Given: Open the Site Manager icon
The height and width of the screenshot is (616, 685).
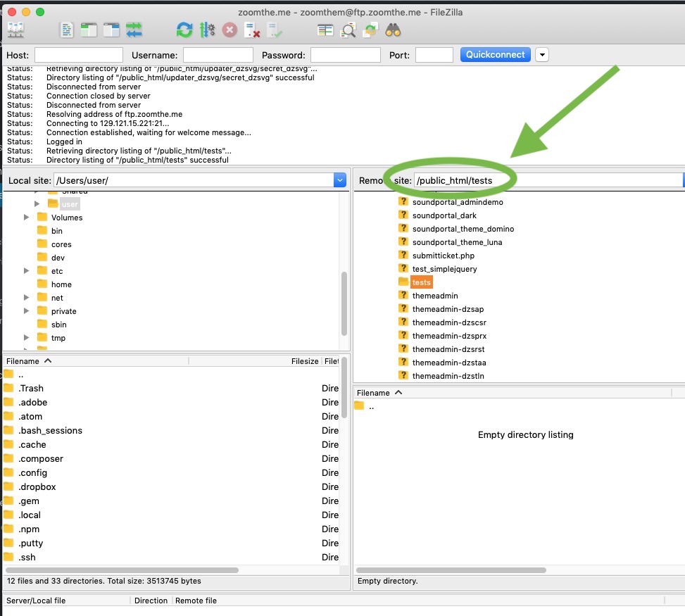Looking at the screenshot, I should [x=15, y=30].
